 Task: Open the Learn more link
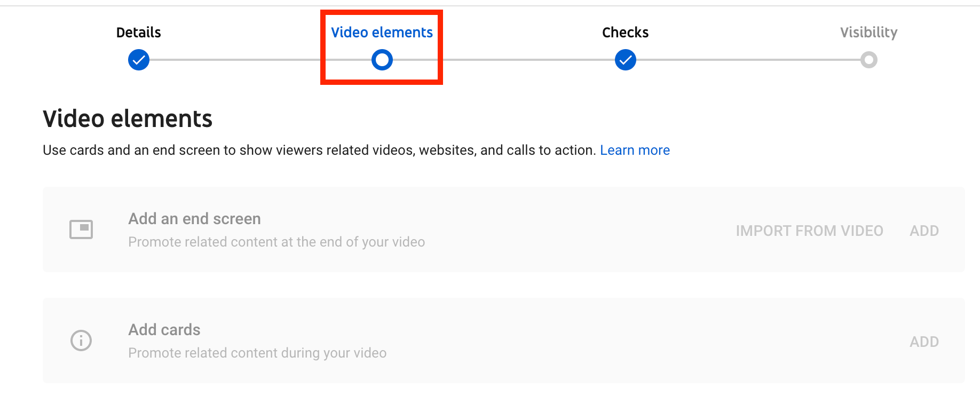tap(635, 150)
